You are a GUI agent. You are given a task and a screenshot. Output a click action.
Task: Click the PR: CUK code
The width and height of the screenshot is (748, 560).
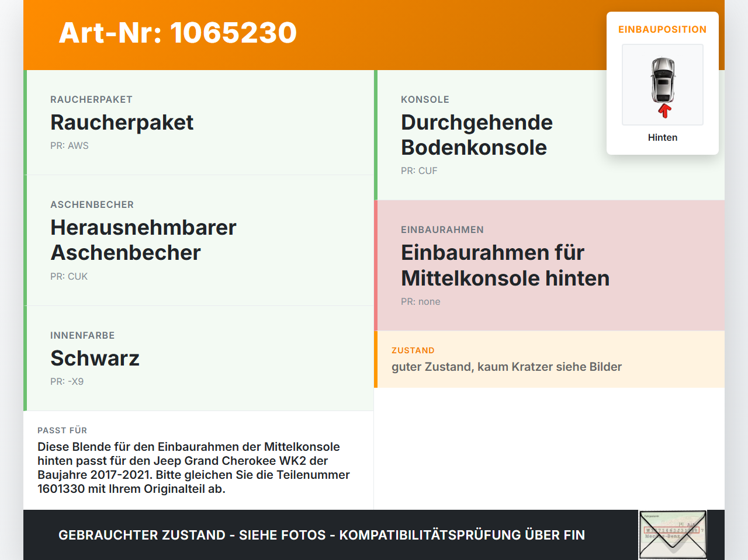[69, 276]
